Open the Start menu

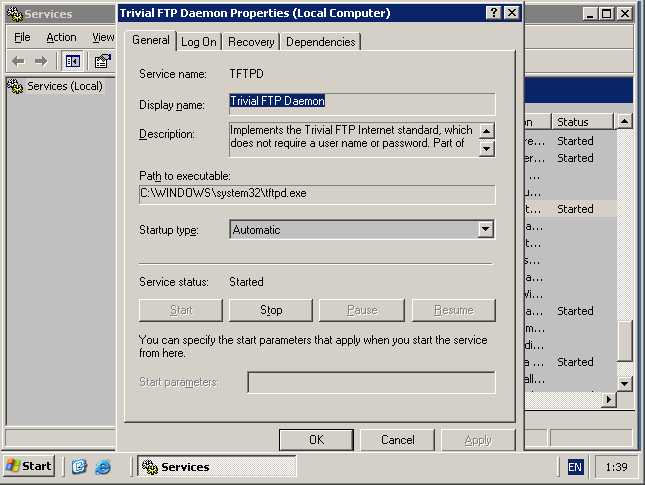click(29, 467)
